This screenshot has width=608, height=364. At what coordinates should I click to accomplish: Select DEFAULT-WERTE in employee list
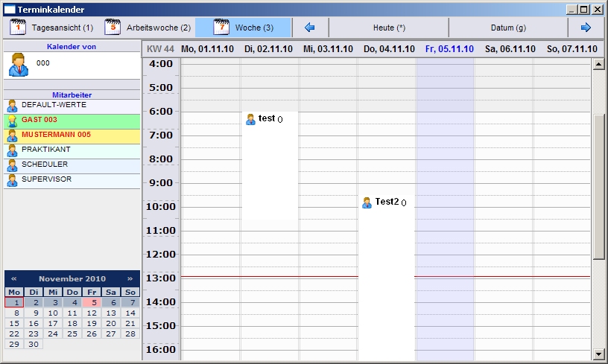point(54,105)
